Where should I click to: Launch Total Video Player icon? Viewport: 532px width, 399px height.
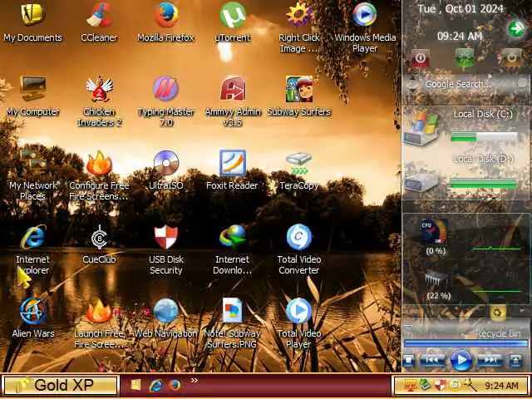click(x=298, y=311)
